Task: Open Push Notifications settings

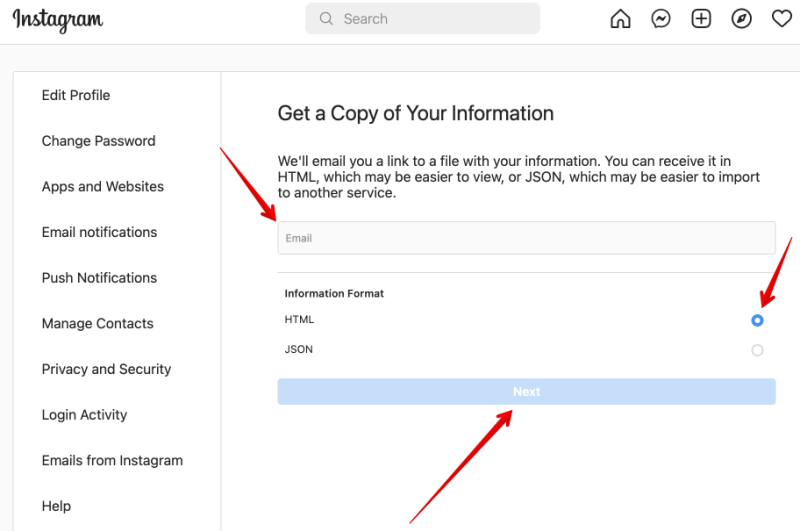Action: pos(99,278)
